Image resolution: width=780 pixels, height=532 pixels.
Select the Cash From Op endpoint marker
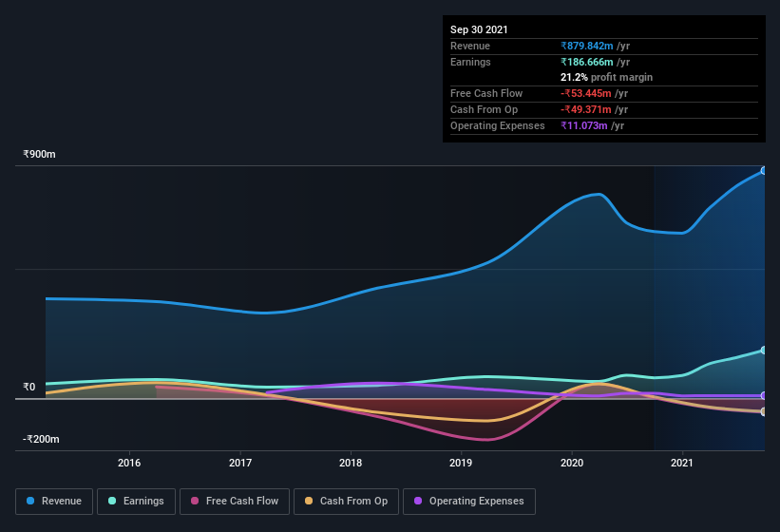(763, 411)
